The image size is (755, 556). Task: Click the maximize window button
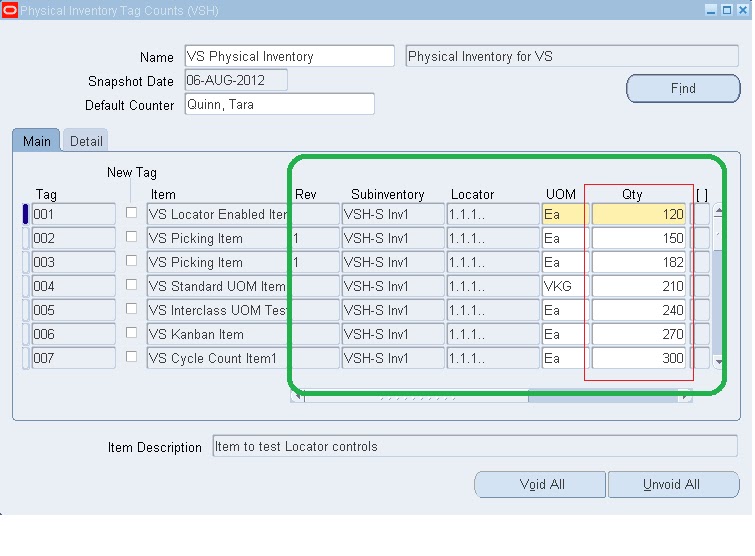pyautogui.click(x=727, y=10)
